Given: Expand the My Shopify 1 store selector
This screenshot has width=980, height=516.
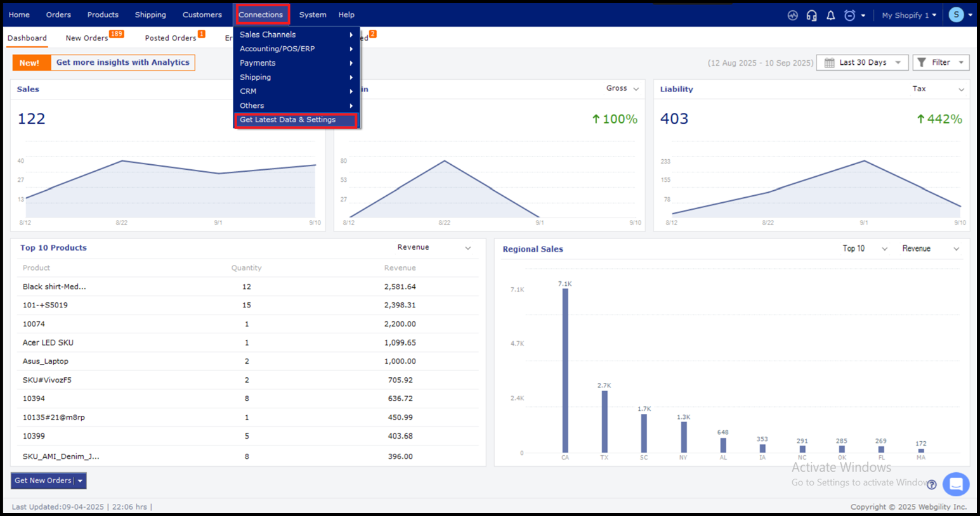Looking at the screenshot, I should coord(908,15).
